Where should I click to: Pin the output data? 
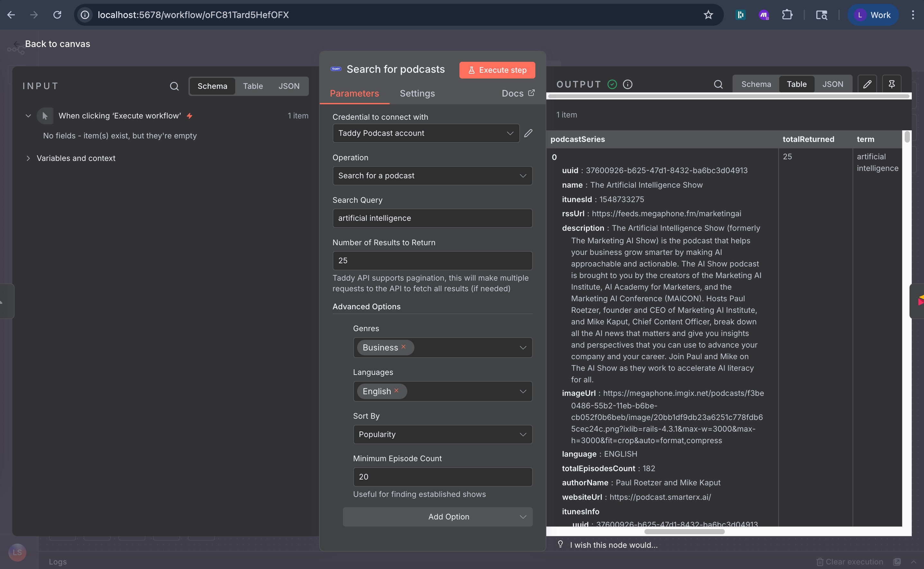(x=892, y=84)
